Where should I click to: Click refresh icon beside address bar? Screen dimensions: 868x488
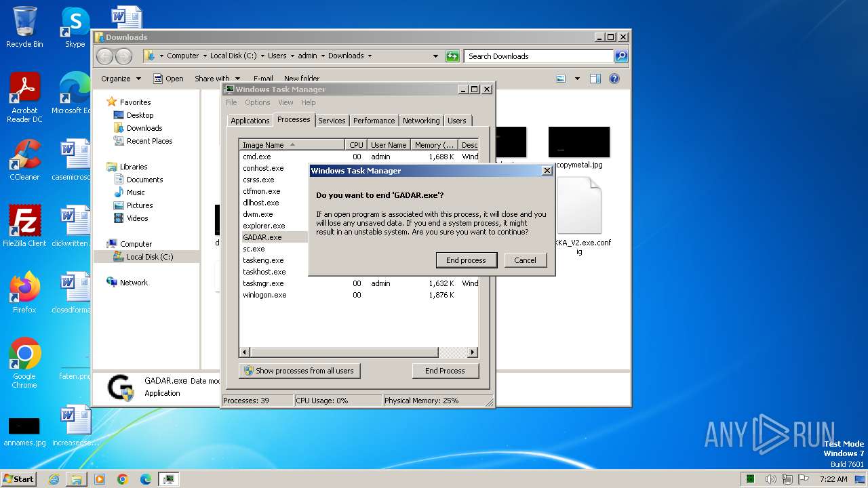[x=452, y=56]
